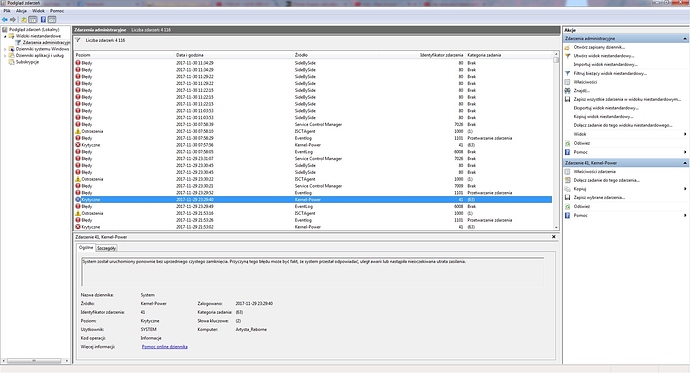Click 'Eksportuj widok niestandardowy...' action

point(606,108)
